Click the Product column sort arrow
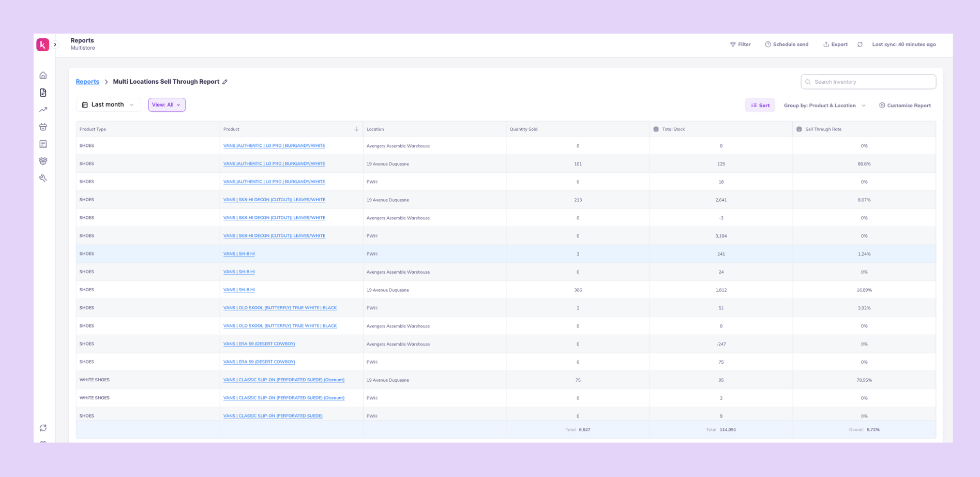This screenshot has height=477, width=980. tap(356, 129)
